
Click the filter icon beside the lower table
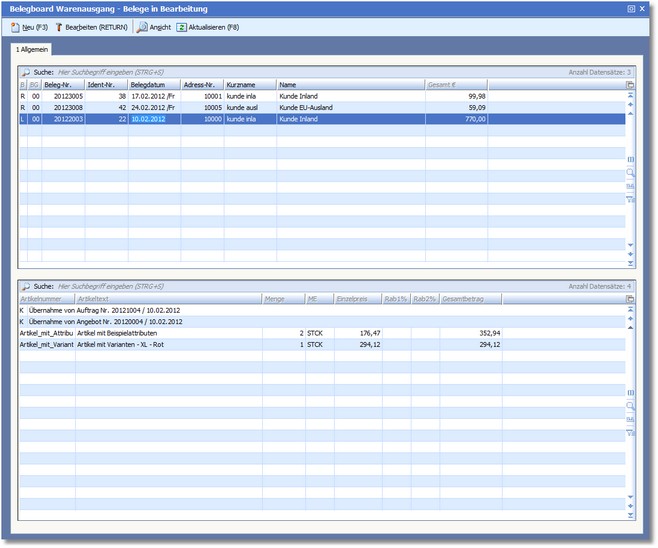(x=630, y=433)
